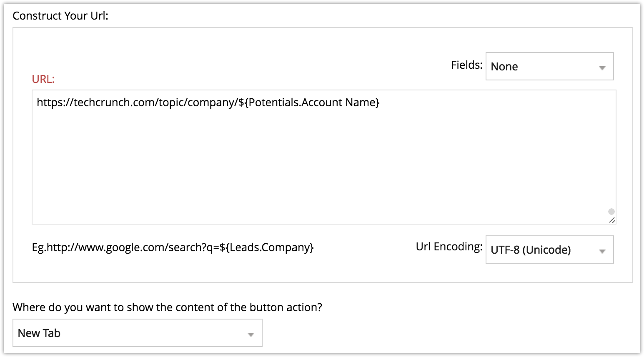Click the Construct Your Url heading
Viewport: 644px width, 357px height.
click(x=60, y=16)
